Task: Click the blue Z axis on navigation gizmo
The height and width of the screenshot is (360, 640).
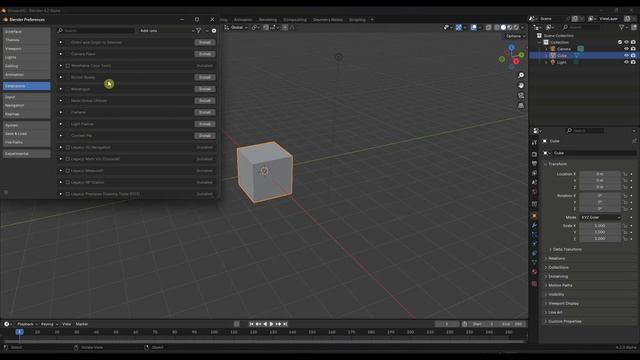Action: coord(511,48)
